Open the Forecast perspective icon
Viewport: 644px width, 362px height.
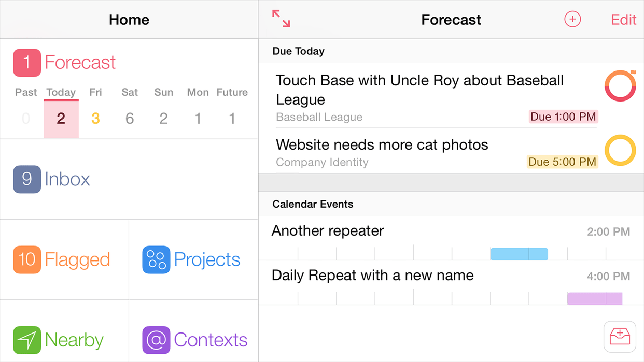tap(27, 63)
